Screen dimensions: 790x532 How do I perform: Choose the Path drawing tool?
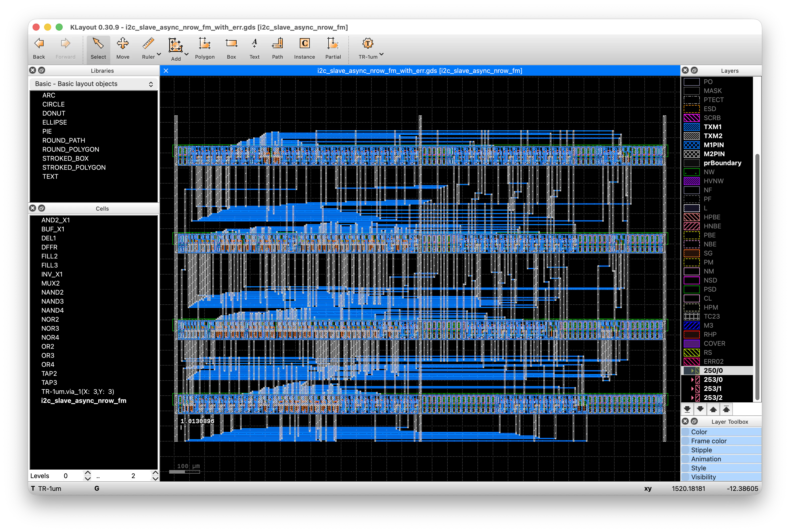[277, 49]
